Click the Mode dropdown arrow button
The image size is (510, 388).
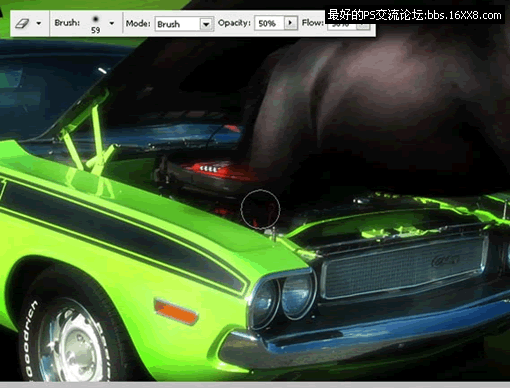coord(207,24)
